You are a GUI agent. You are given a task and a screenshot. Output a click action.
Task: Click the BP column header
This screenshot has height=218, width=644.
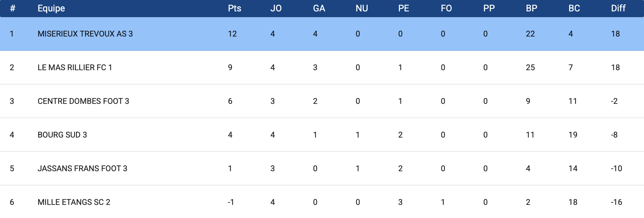point(531,8)
